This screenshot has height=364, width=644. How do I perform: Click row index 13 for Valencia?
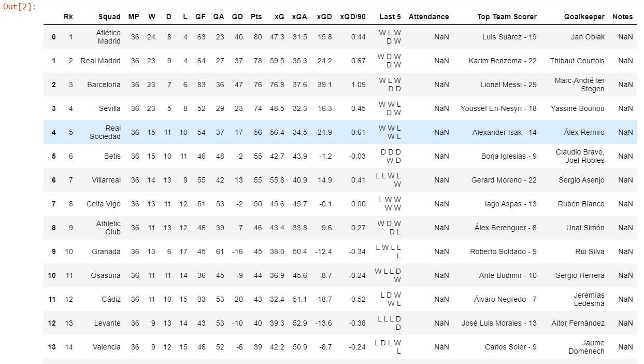tap(51, 347)
